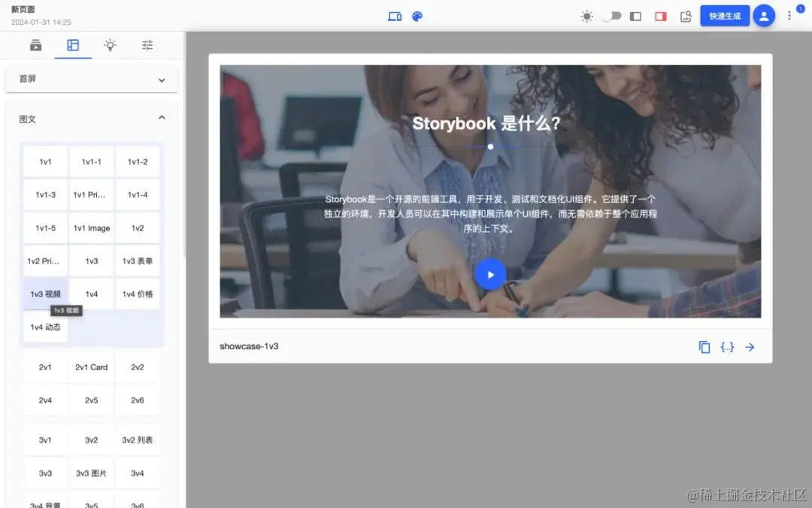The width and height of the screenshot is (812, 508).
Task: Select the 3v4 block
Action: tap(138, 473)
